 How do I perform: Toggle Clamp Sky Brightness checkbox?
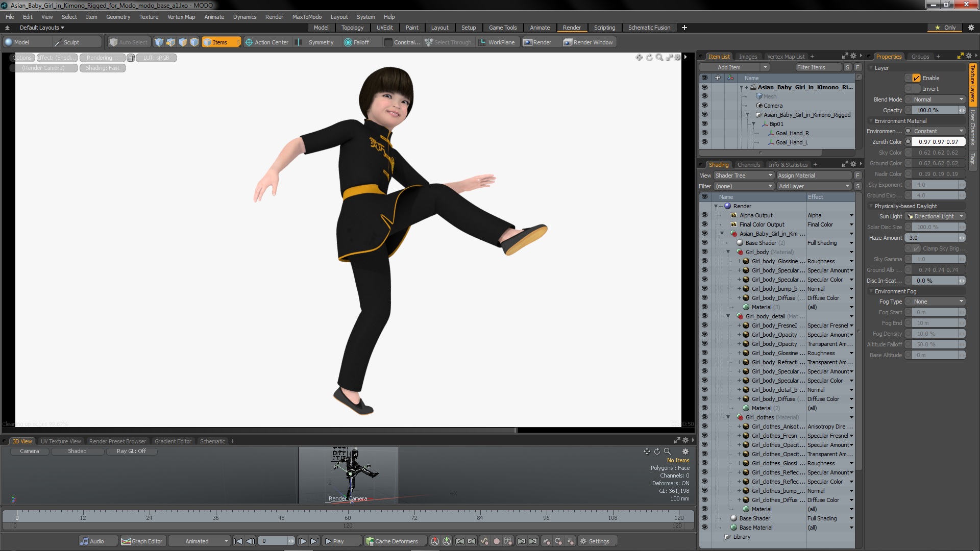pyautogui.click(x=917, y=248)
